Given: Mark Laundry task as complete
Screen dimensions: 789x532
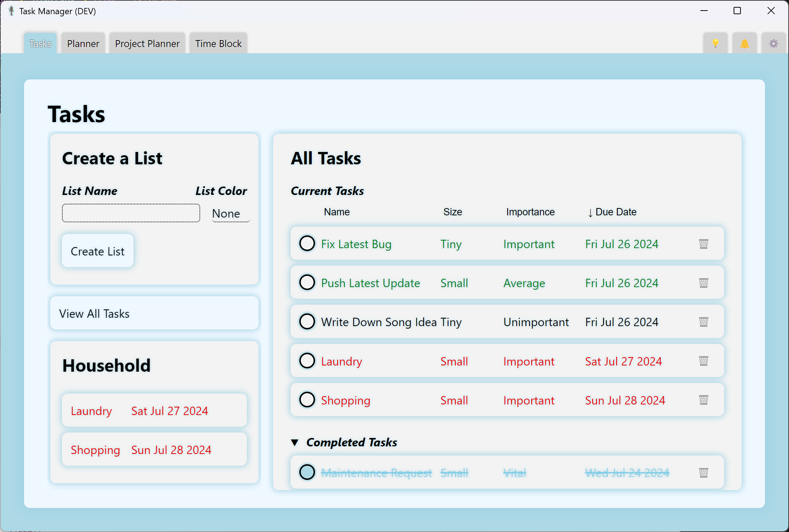Looking at the screenshot, I should 307,360.
